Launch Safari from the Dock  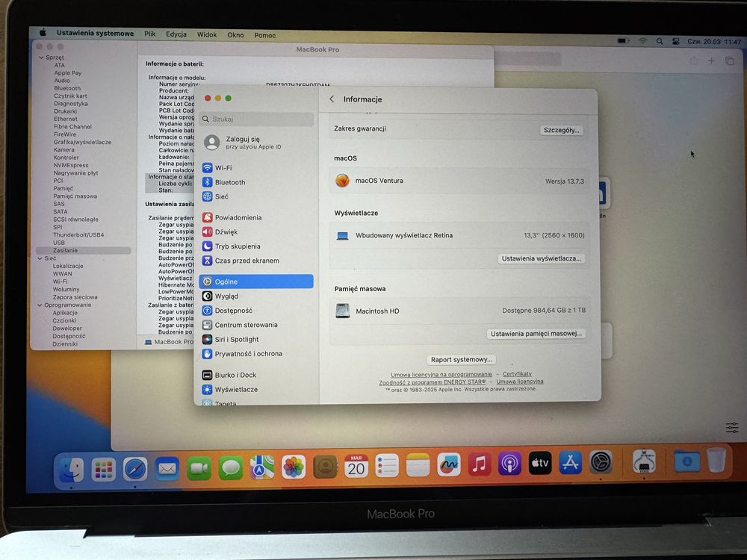[135, 469]
